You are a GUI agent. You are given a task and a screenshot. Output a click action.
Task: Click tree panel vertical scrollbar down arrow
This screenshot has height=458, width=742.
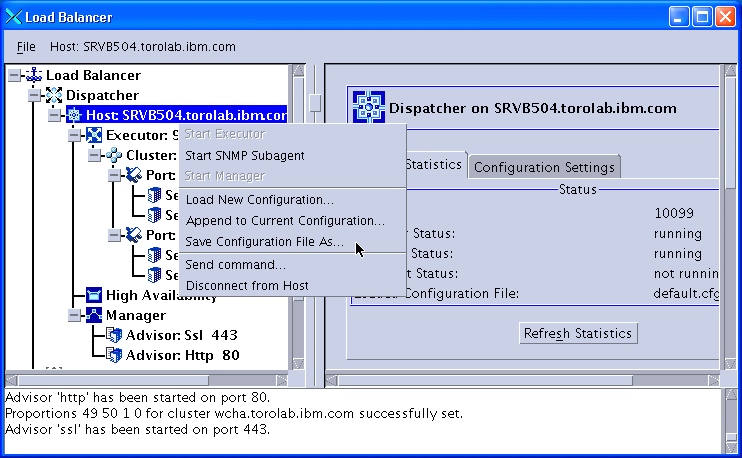[x=298, y=364]
